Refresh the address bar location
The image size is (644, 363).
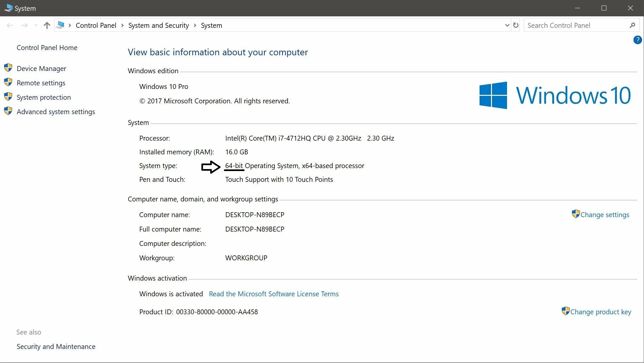click(516, 25)
